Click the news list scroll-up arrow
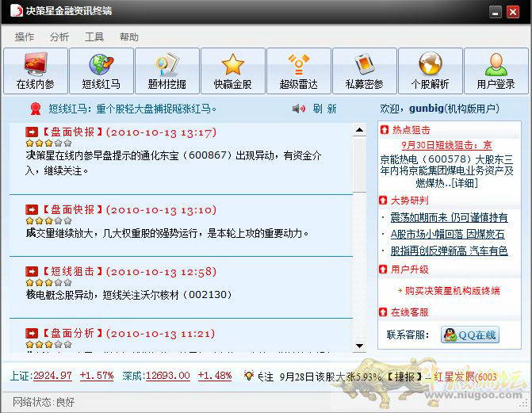Screen dimensions: 532x413 click(x=359, y=130)
